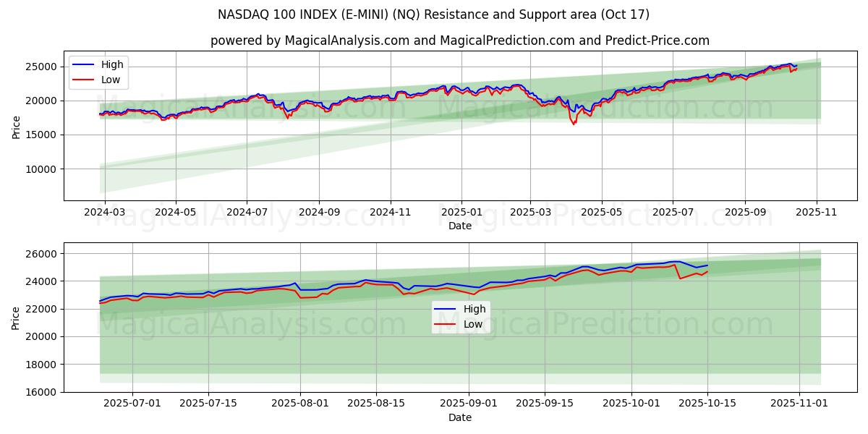
Task: Click the bottom chart's 'Price' axis label
Action: click(x=17, y=317)
